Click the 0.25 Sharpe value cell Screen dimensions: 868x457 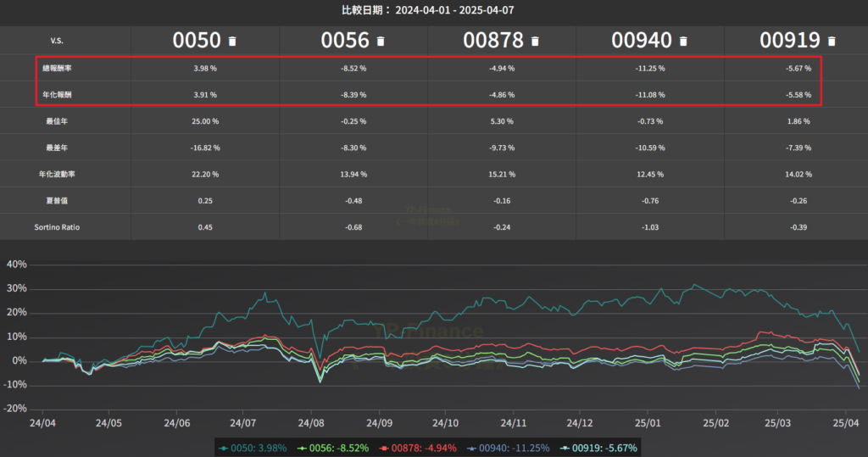(x=205, y=201)
